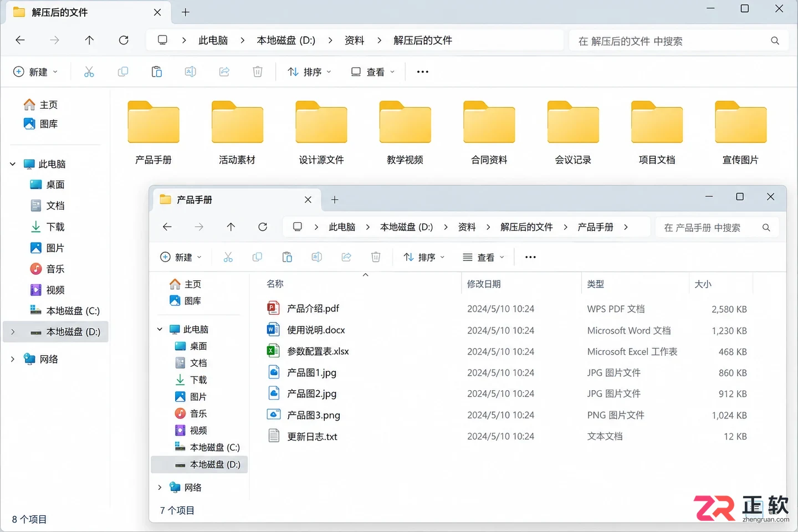Click Cut scissors icon in 解压后的文件 window toolbar
The height and width of the screenshot is (532, 798).
pyautogui.click(x=89, y=71)
